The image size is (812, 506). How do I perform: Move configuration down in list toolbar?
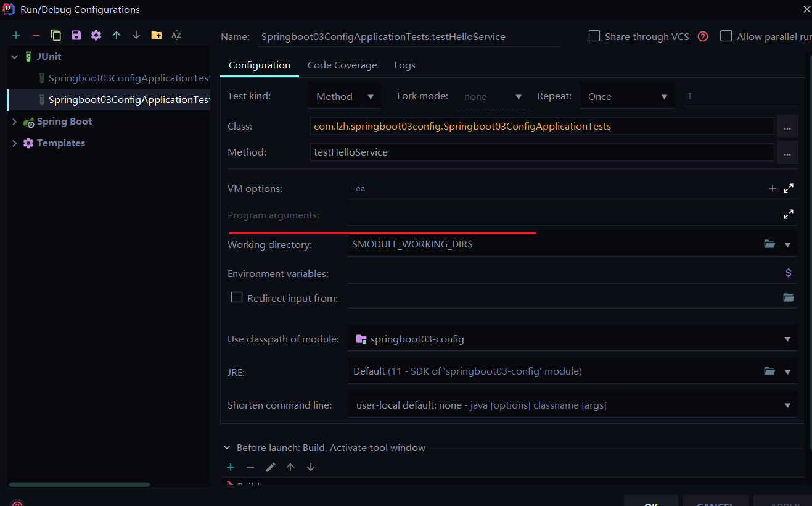point(136,35)
